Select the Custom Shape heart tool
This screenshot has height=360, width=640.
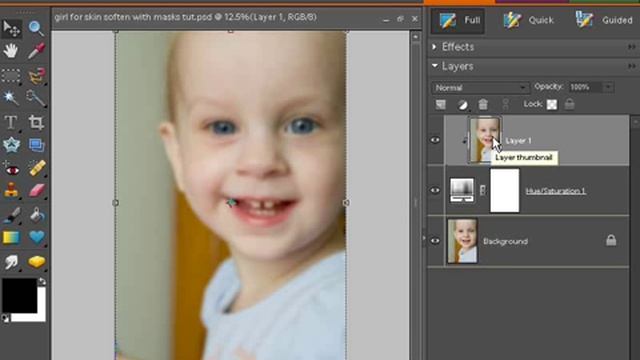pos(37,238)
